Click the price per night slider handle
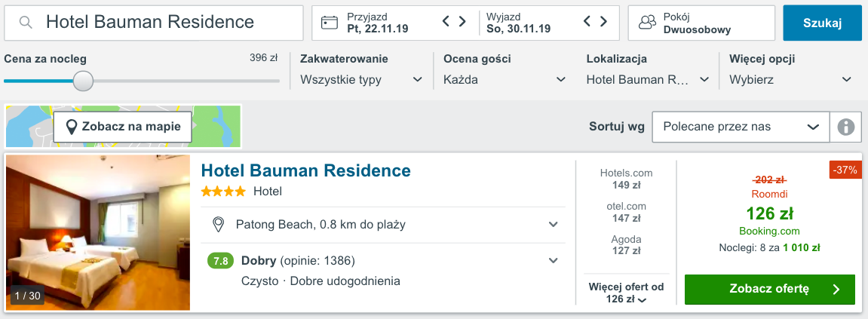 coord(83,81)
